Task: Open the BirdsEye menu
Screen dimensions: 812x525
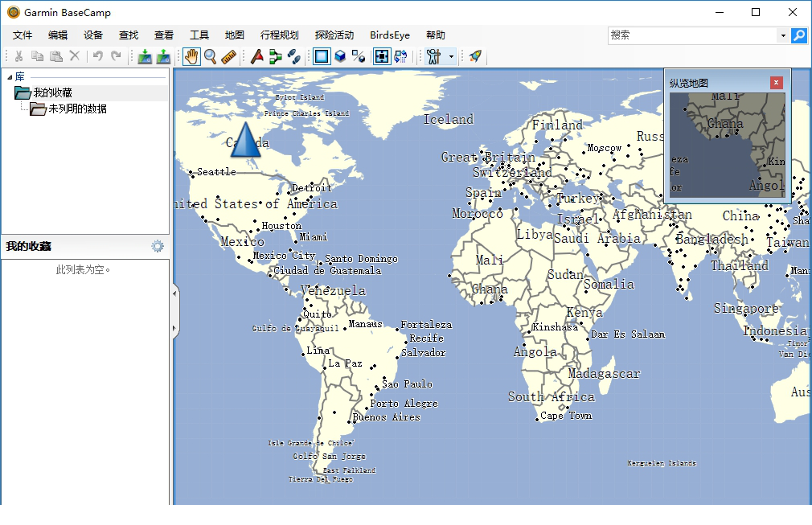Action: click(x=389, y=35)
